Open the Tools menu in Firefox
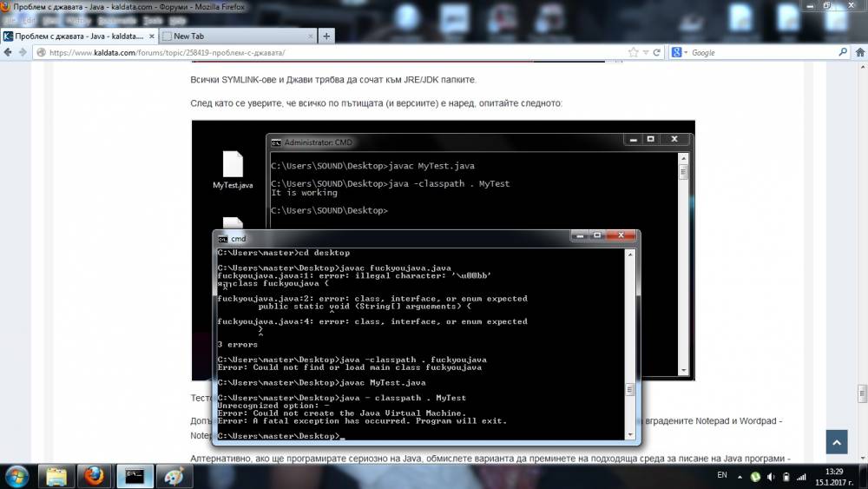Viewport: 868px width, 489px height. pyautogui.click(x=152, y=21)
